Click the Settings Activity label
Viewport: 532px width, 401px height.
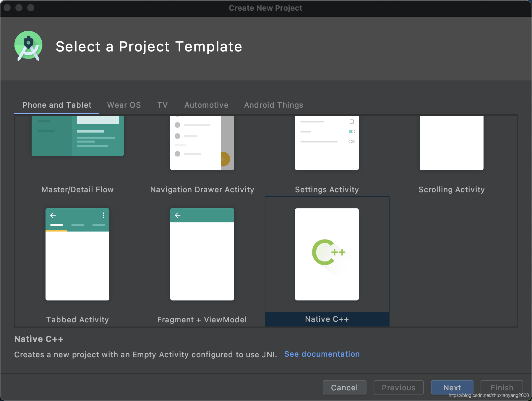[327, 190]
